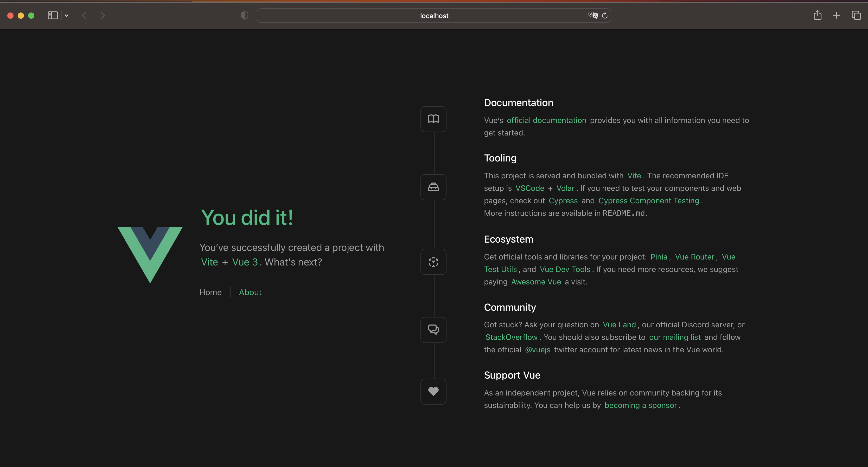The image size is (868, 467).
Task: Click the Ecosystem icon
Action: [433, 262]
